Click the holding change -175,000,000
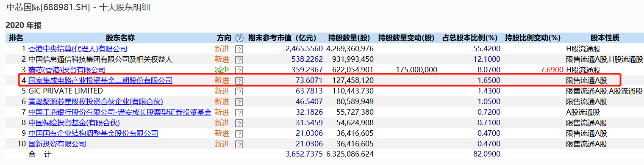The width and height of the screenshot is (644, 165). point(415,70)
